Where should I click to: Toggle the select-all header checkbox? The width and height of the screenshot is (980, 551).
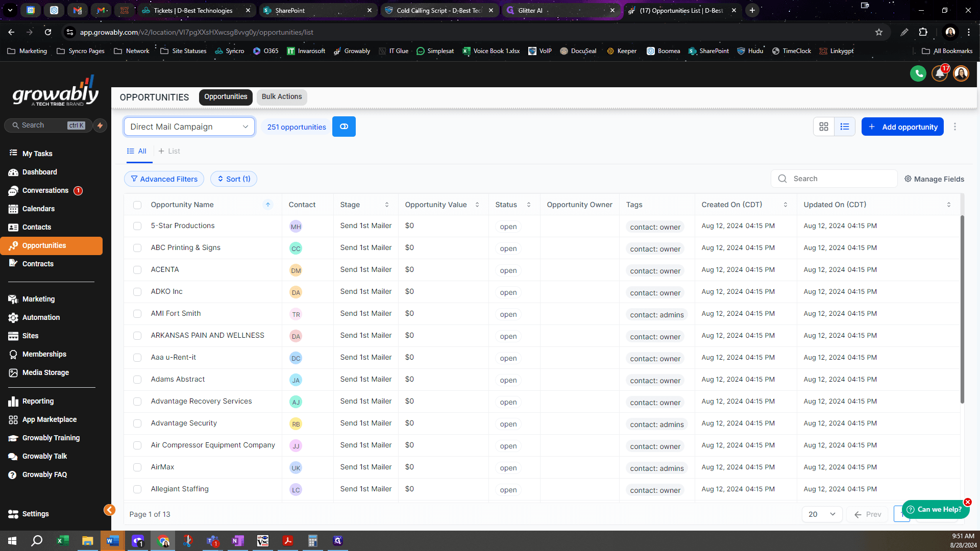coord(137,205)
